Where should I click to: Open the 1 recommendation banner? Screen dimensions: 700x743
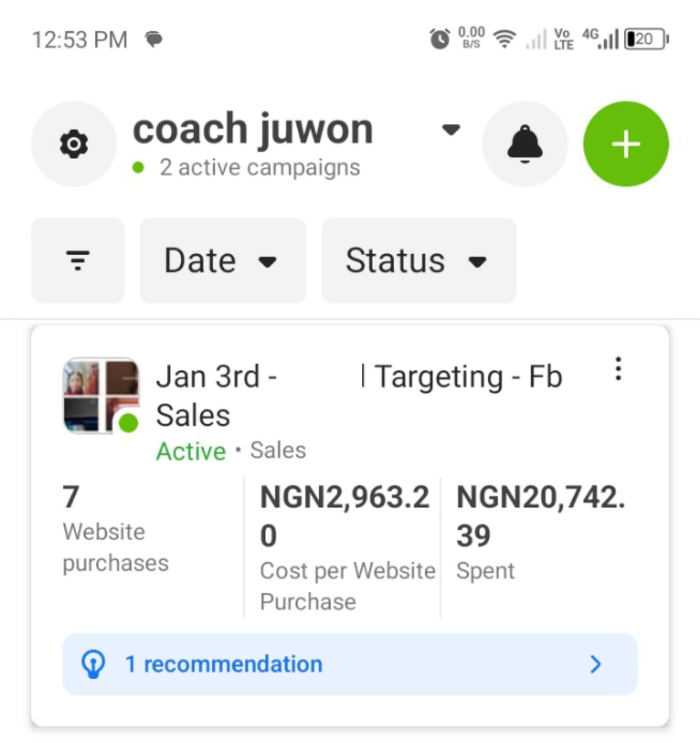pyautogui.click(x=349, y=664)
